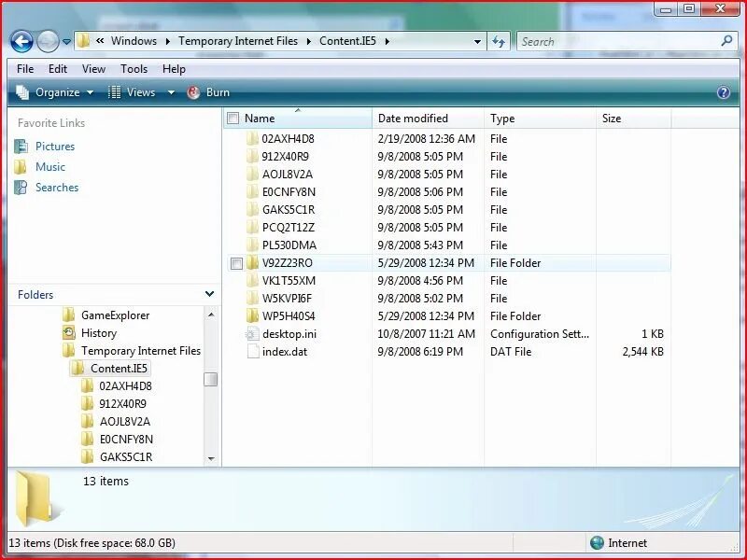Select GAKS5C1R in the folder tree
The image size is (747, 560).
tap(126, 456)
